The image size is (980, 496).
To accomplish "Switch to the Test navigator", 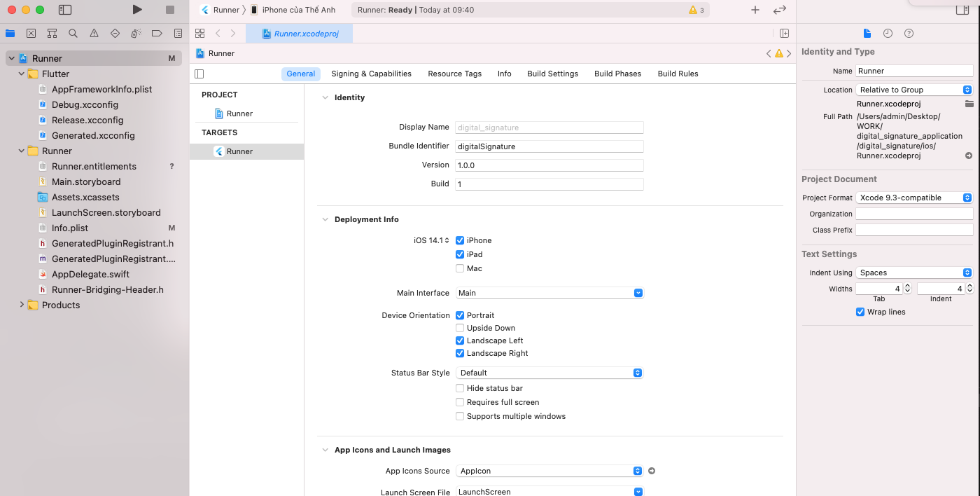I will click(115, 33).
